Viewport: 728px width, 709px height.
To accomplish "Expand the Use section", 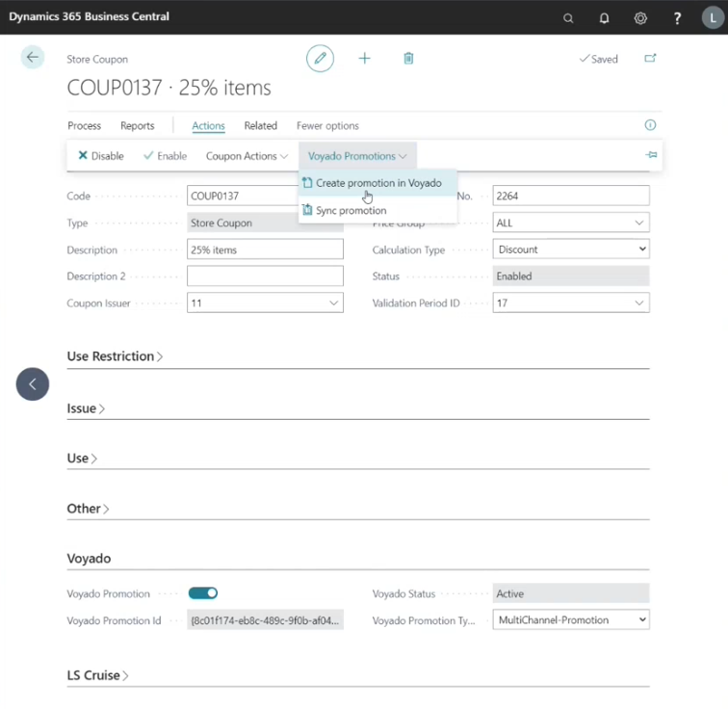I will (x=82, y=459).
